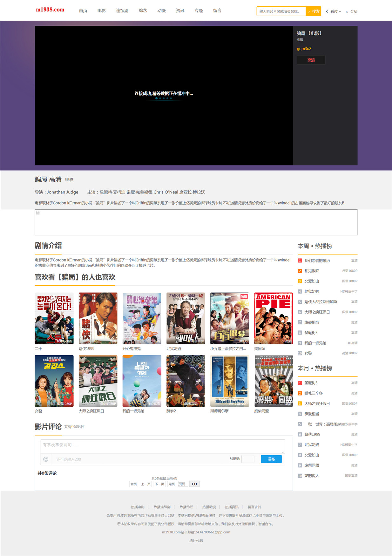Click 婚礼三个多 in monthly ranking

[314, 393]
